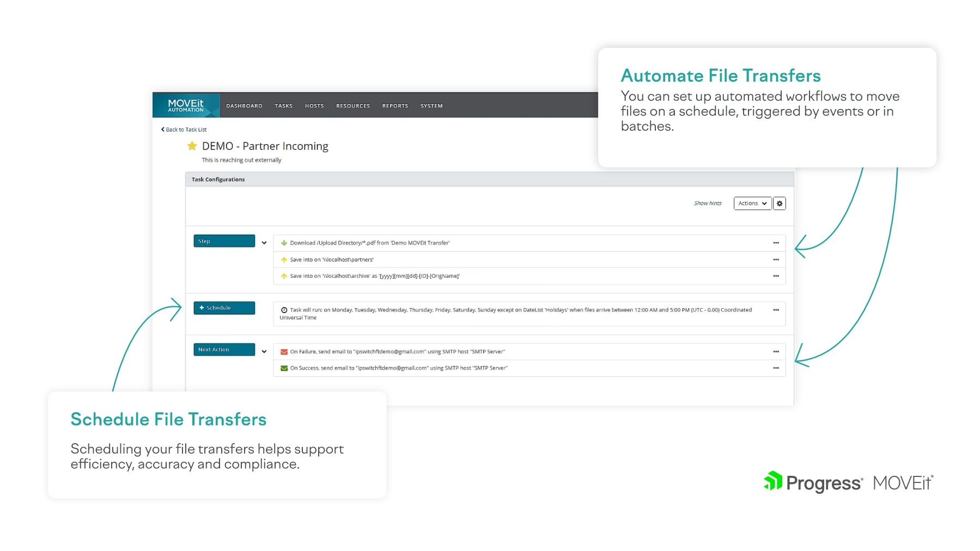Collapse the Next Action section chevron

[x=264, y=352]
